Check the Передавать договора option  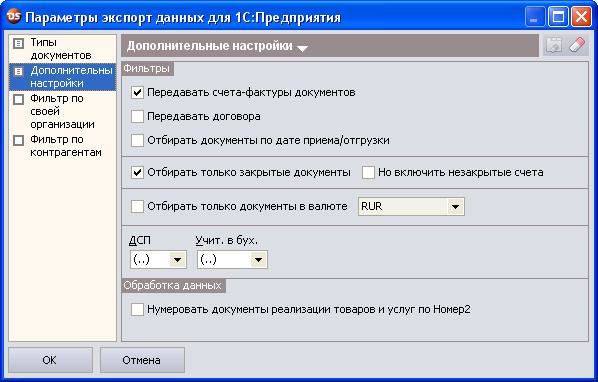(x=137, y=116)
